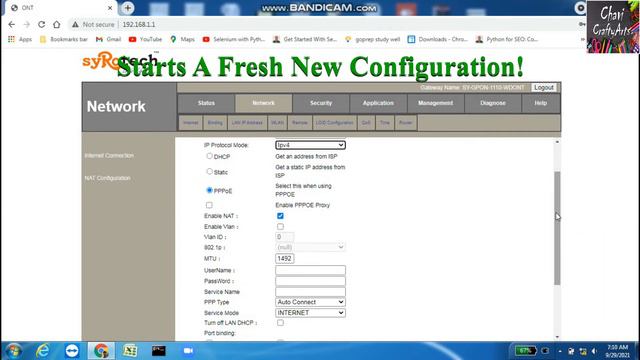The image size is (640, 360).
Task: Toggle the Enable Vlan checkbox
Action: pos(280,226)
